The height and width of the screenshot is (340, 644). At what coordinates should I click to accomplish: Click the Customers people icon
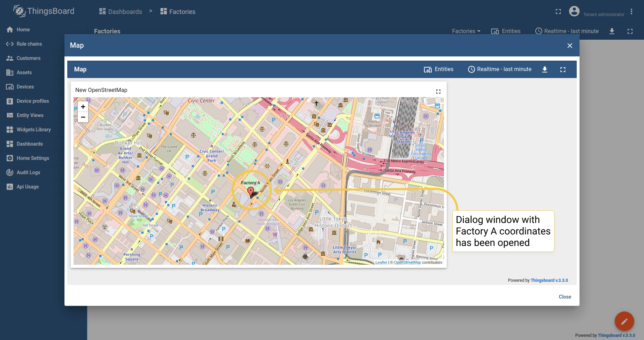[10, 58]
